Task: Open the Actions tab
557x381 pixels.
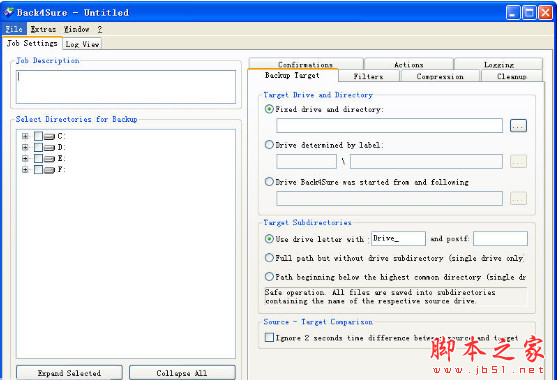Action: [x=409, y=64]
